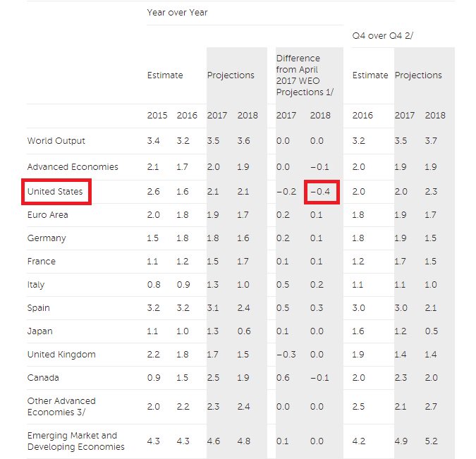Click the Japan row label
The height and width of the screenshot is (459, 476).
(40, 331)
